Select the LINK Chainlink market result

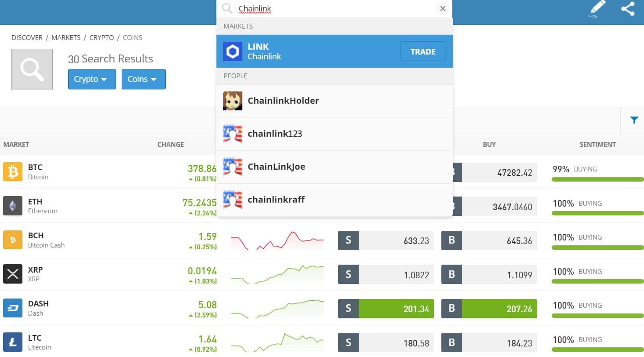click(335, 51)
